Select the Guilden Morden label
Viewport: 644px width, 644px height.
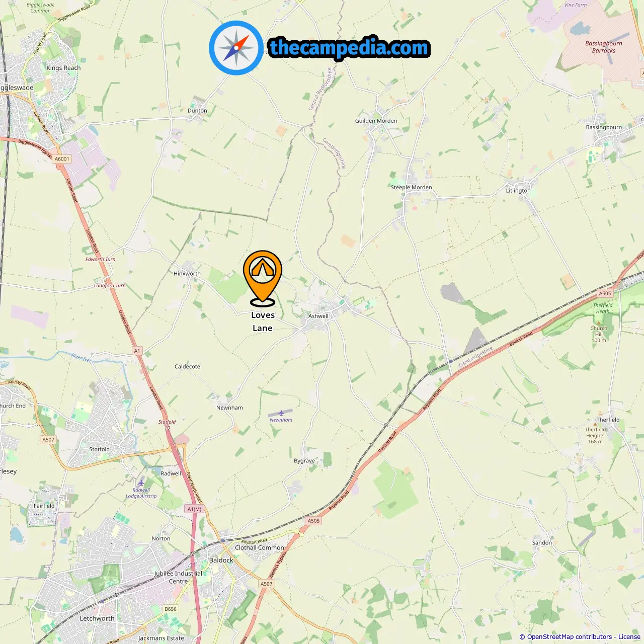coord(376,121)
